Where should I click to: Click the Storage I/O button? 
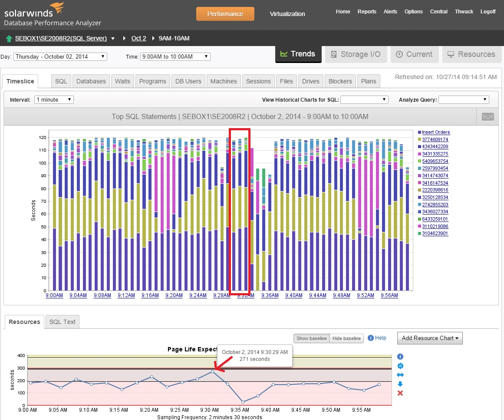point(356,54)
